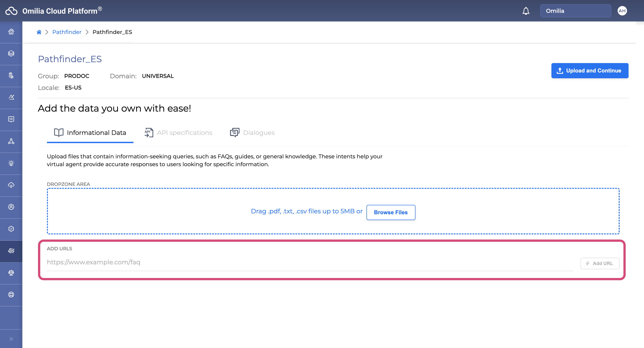Click the Pathfinder wind icon in sidebar
The height and width of the screenshot is (348, 644).
point(11,251)
